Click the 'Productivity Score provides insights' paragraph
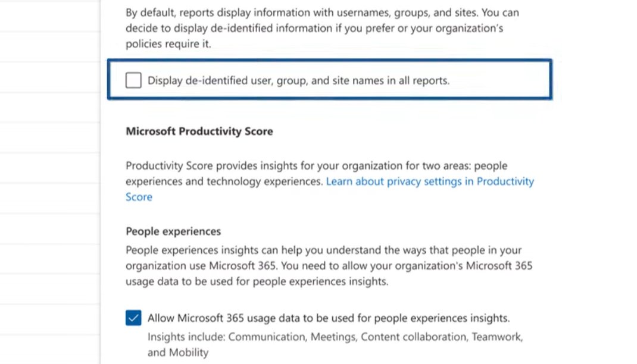 pos(316,166)
